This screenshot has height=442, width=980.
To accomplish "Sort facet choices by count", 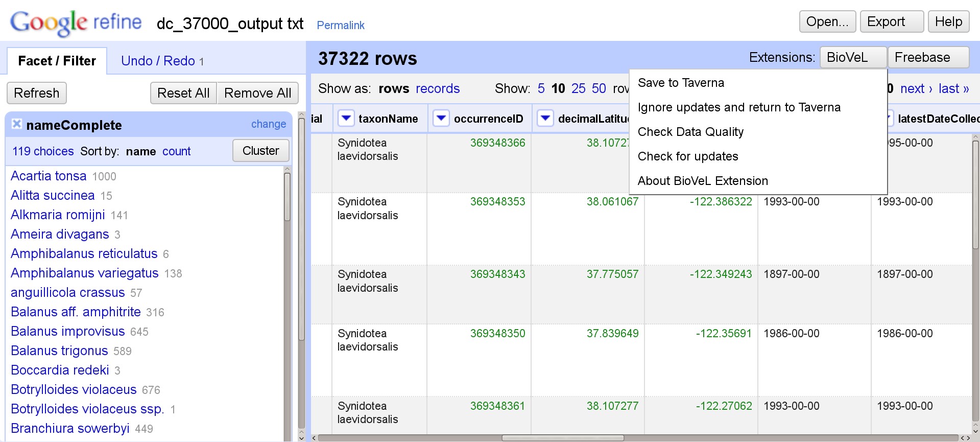I will (x=176, y=151).
